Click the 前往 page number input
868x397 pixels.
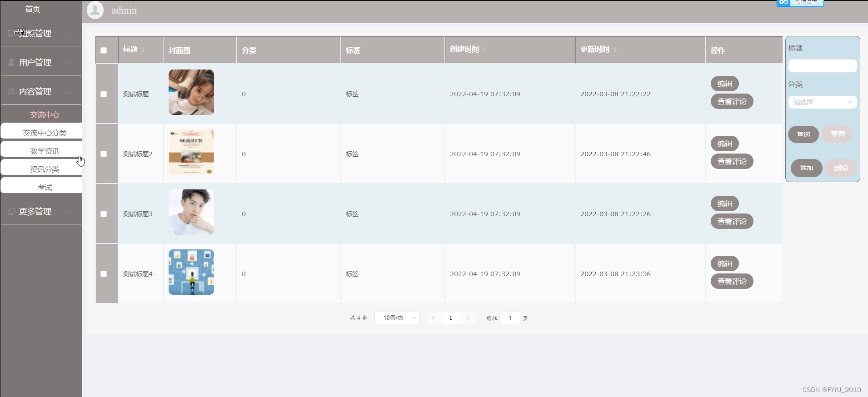pyautogui.click(x=510, y=318)
